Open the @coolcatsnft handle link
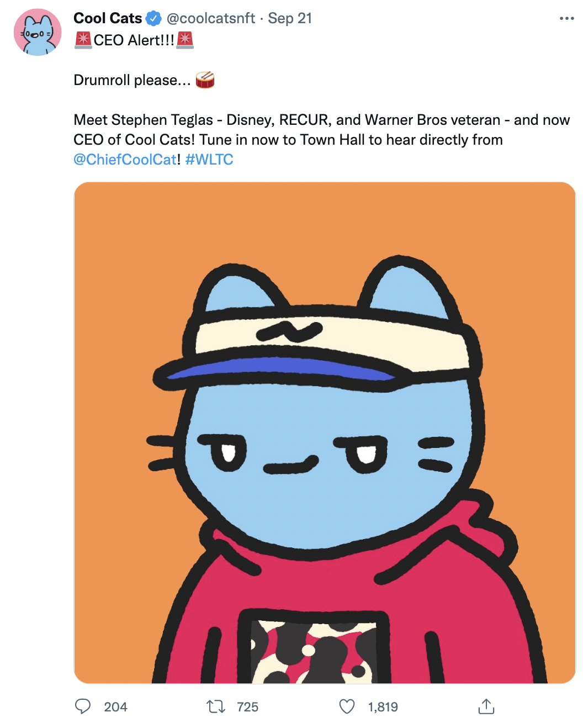 click(x=210, y=18)
